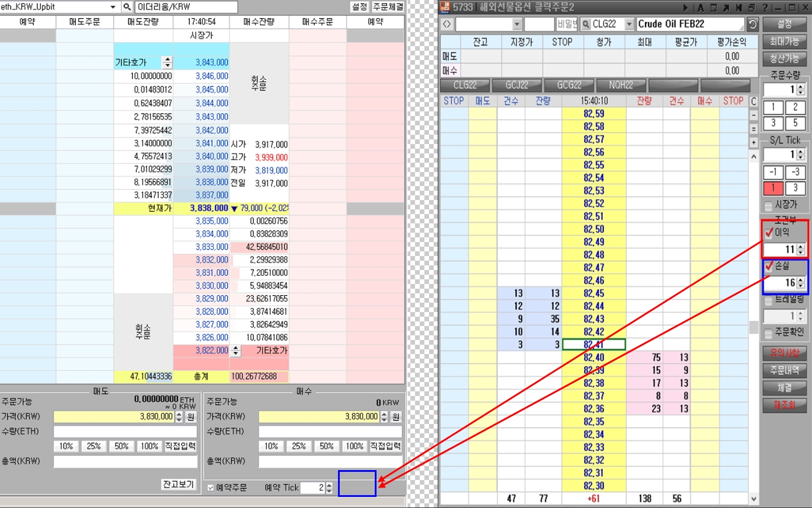Click the symbol search magnifier beside CLG22

[x=586, y=24]
